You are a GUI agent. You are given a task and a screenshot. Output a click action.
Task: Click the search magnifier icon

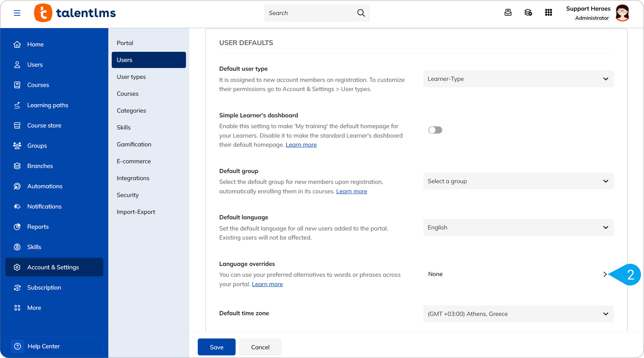[x=361, y=13]
